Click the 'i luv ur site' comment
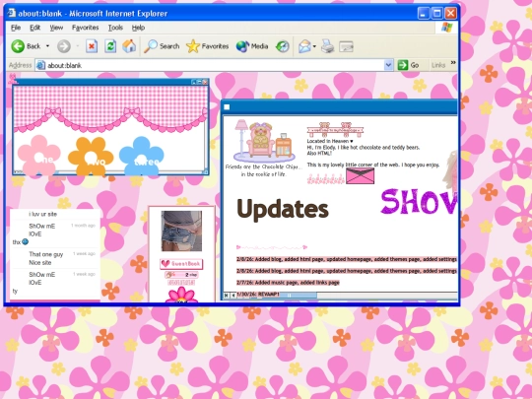 click(x=42, y=214)
